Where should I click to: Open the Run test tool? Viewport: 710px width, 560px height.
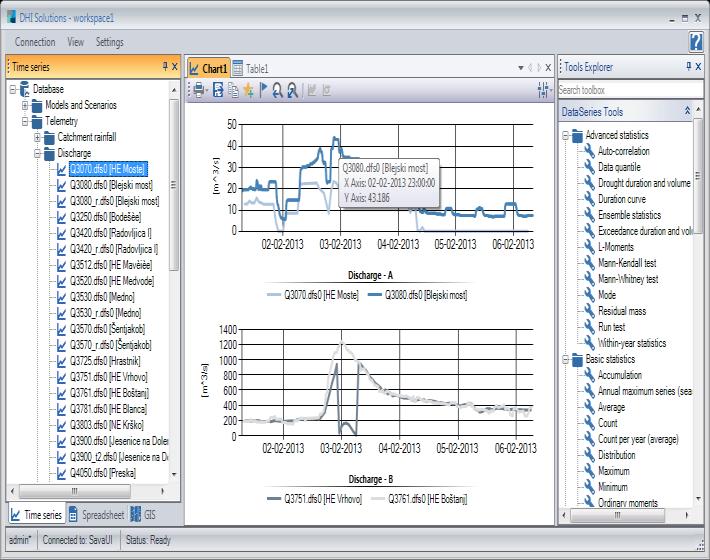611,327
